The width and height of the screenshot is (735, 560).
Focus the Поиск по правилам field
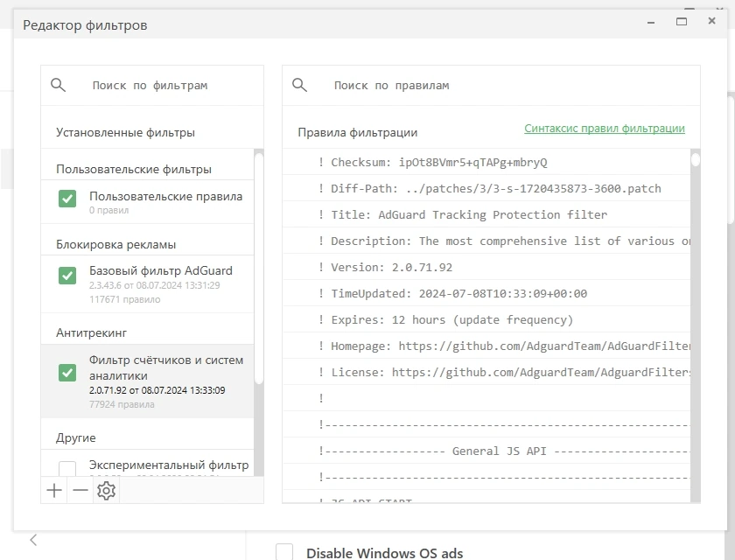491,85
